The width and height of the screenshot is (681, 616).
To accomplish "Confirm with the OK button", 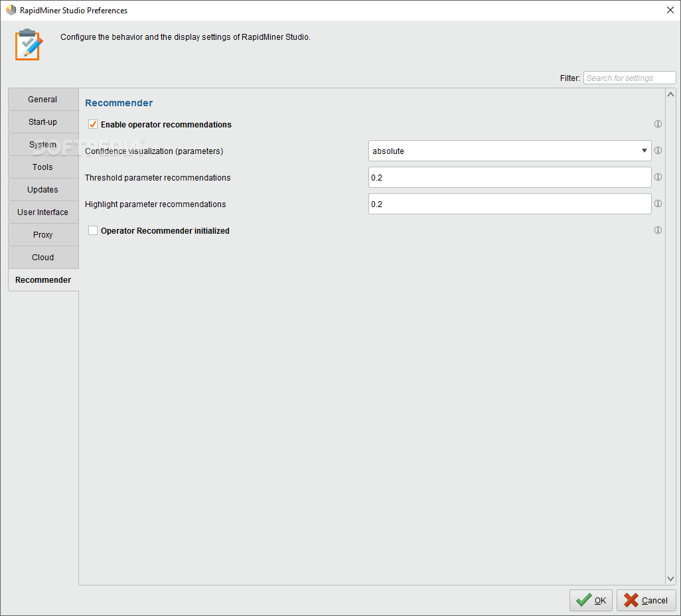I will 591,600.
